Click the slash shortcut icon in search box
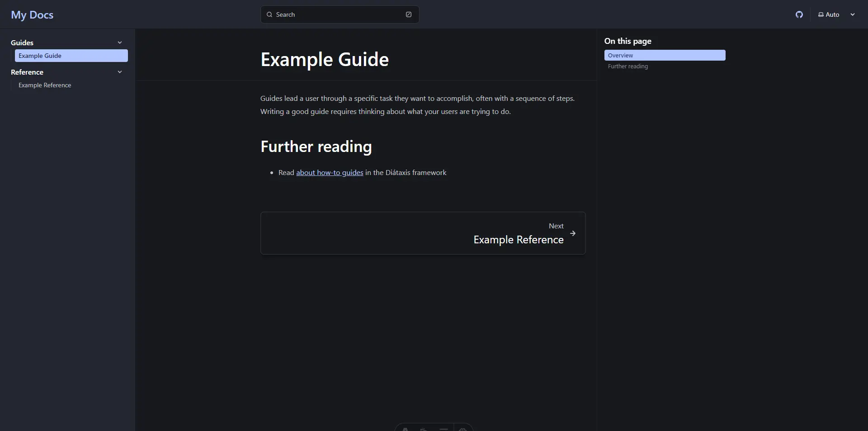Viewport: 868px width, 431px height. click(409, 14)
